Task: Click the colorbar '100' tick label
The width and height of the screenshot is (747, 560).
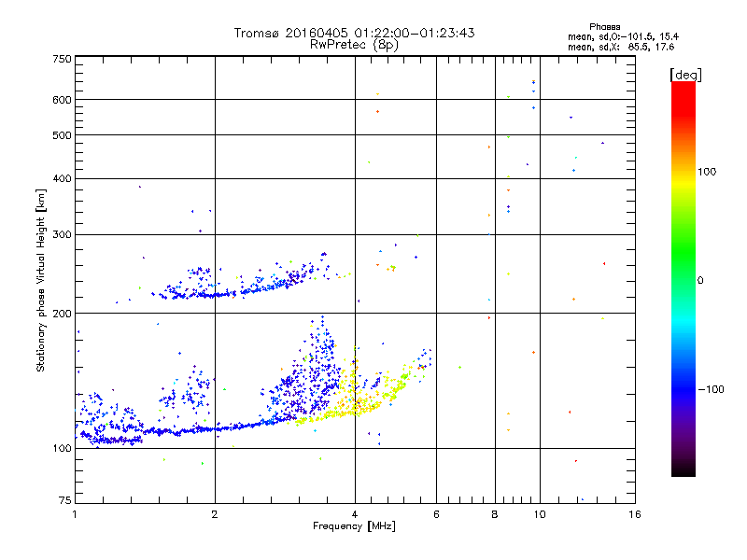Action: (x=707, y=172)
